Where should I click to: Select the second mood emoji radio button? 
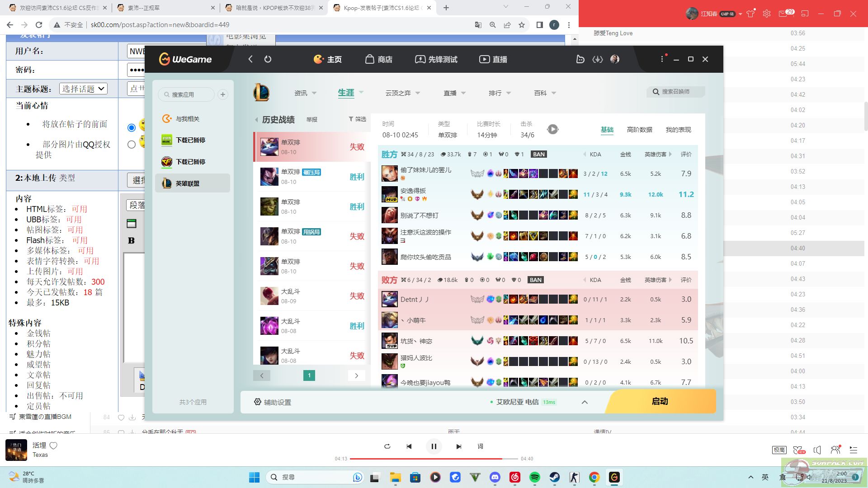(x=132, y=145)
